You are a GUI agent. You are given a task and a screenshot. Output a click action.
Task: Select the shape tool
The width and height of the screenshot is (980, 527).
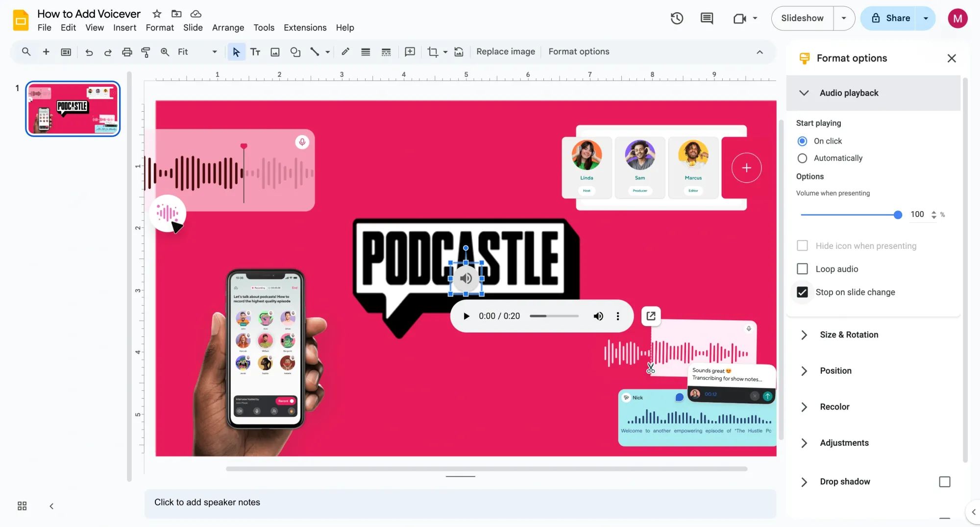click(x=295, y=51)
